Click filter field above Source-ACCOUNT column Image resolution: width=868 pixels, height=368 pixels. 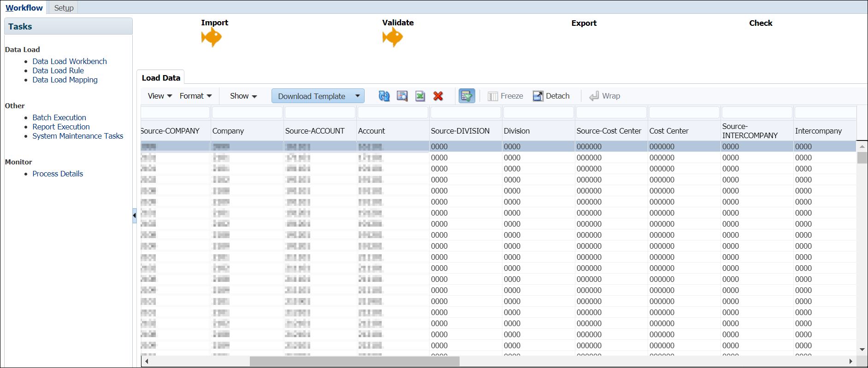pyautogui.click(x=320, y=112)
